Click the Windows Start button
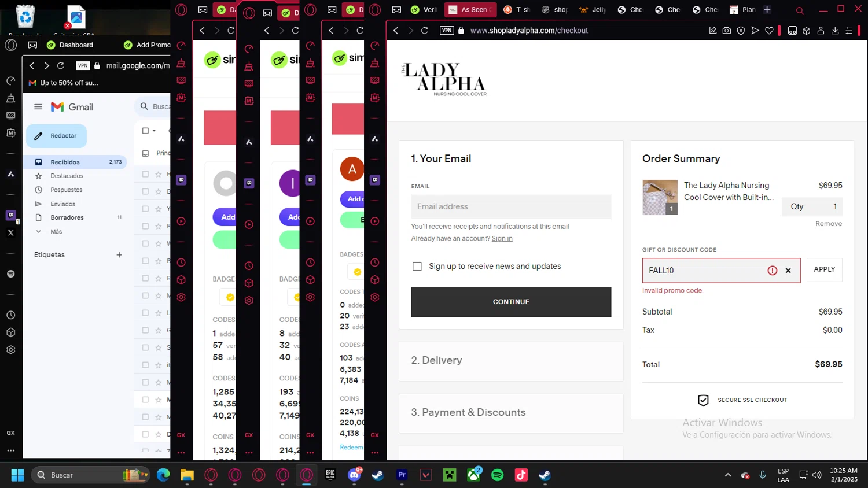 [x=17, y=475]
